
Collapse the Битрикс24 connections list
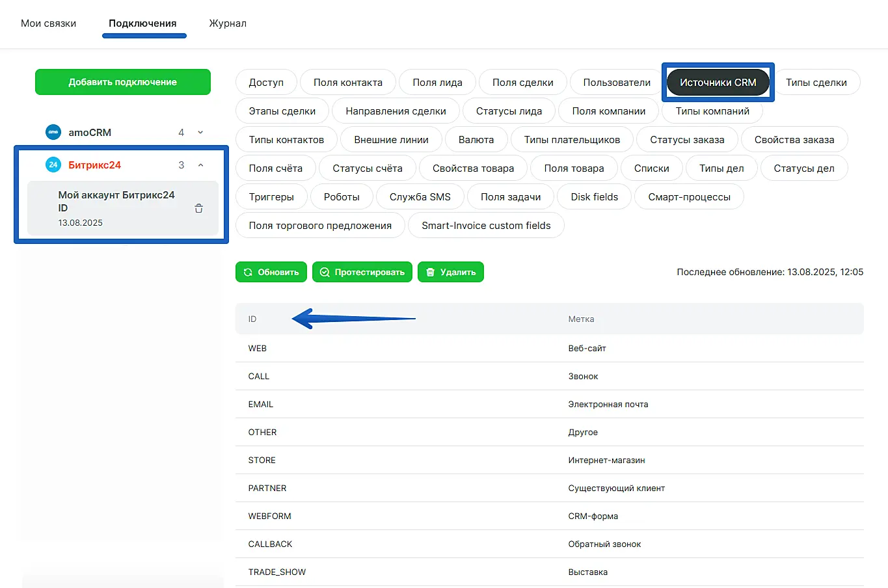tap(200, 165)
